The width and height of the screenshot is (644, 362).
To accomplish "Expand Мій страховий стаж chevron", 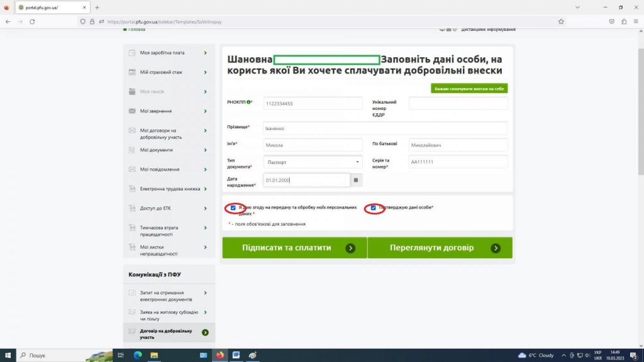I will tap(206, 72).
